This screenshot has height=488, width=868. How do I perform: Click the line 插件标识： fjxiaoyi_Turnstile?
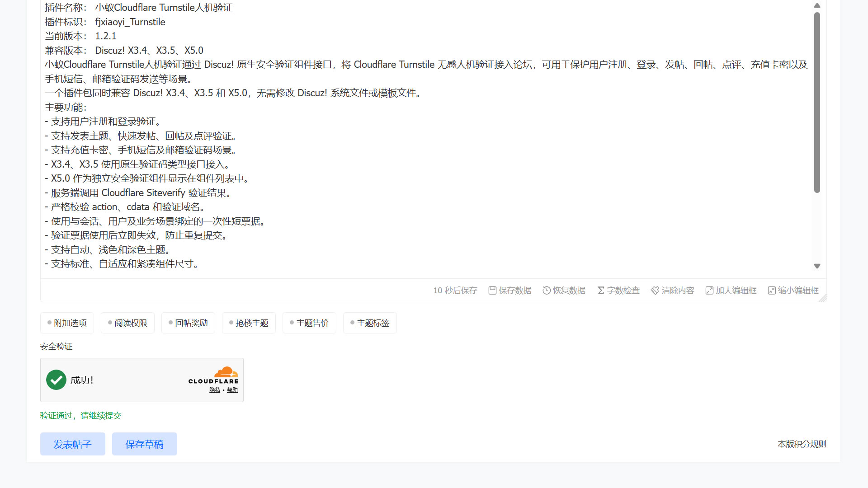click(105, 22)
